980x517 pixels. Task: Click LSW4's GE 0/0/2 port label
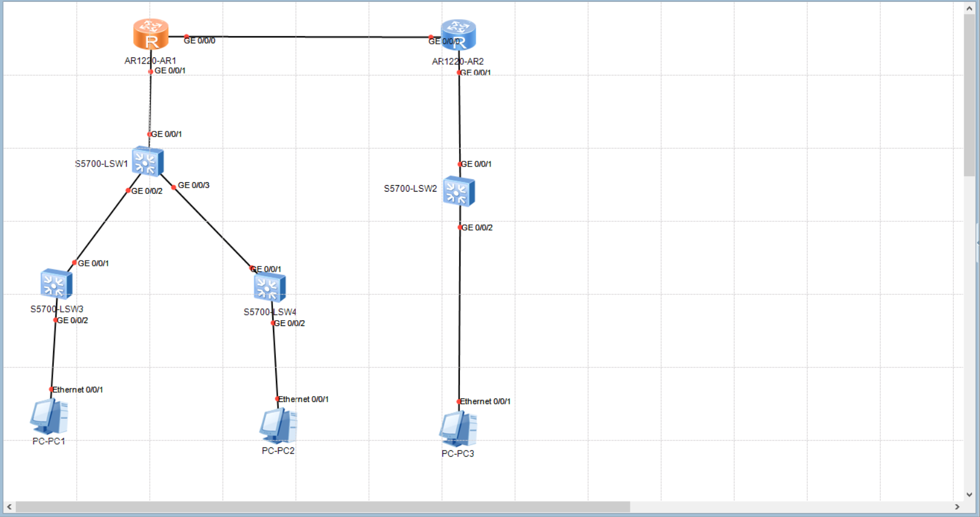tap(289, 323)
